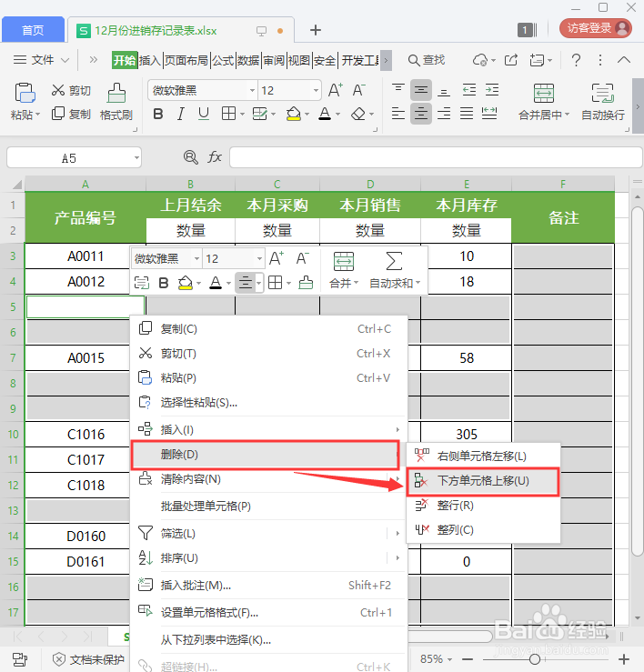This screenshot has height=672, width=644.
Task: Choose 清除内容(N) in context menu
Action: pyautogui.click(x=269, y=478)
